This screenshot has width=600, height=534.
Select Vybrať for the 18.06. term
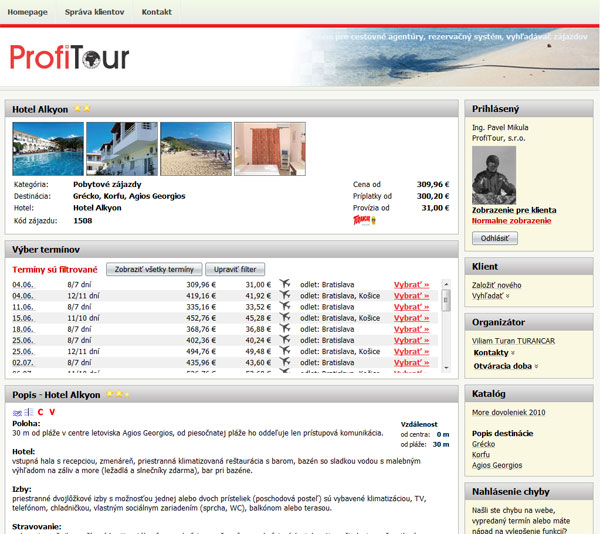[411, 329]
